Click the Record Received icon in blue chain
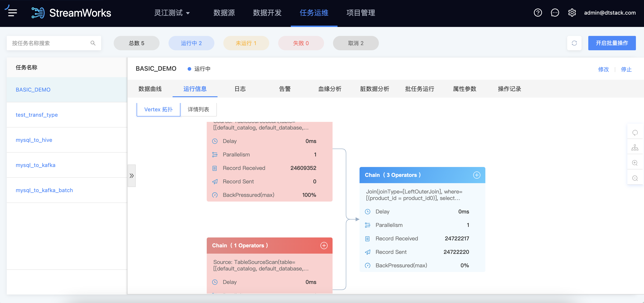Viewport: 644px width, 303px height. click(x=367, y=239)
